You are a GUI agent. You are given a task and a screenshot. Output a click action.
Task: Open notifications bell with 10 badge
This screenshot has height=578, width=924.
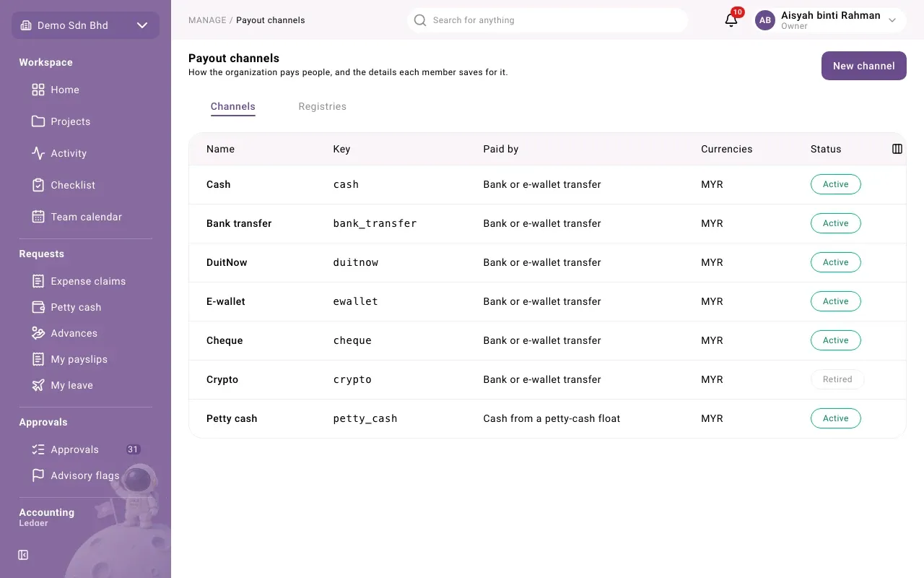(731, 20)
